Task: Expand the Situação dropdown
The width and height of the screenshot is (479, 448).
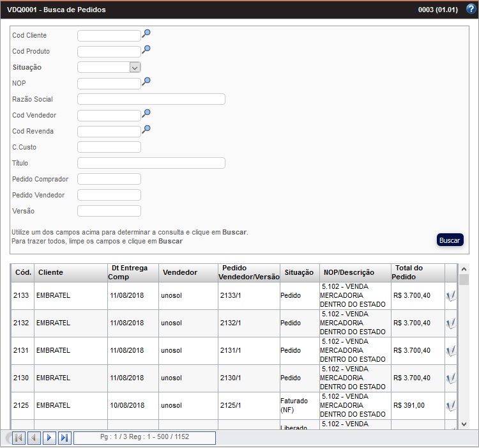Action: tap(134, 67)
